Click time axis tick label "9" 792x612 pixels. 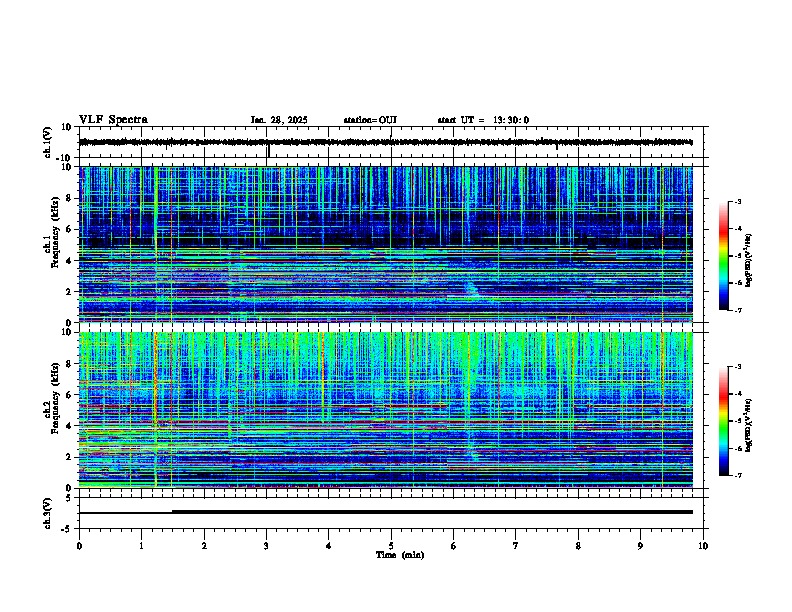click(640, 546)
